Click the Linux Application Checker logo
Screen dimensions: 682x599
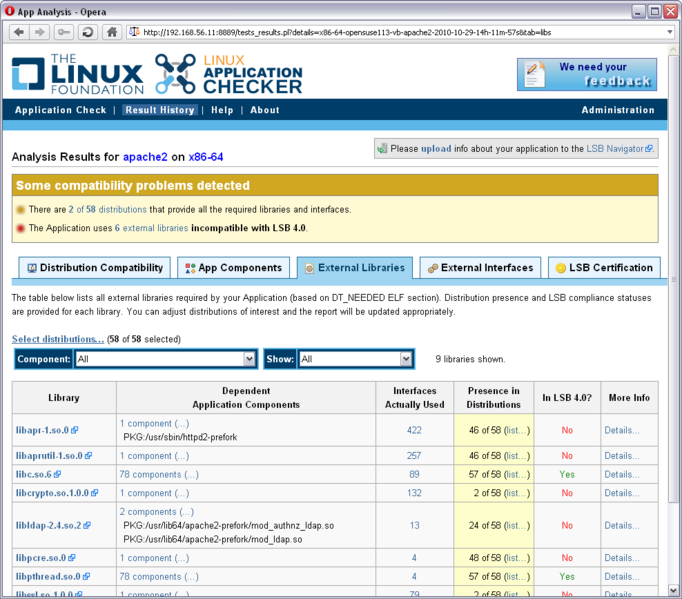[x=229, y=74]
